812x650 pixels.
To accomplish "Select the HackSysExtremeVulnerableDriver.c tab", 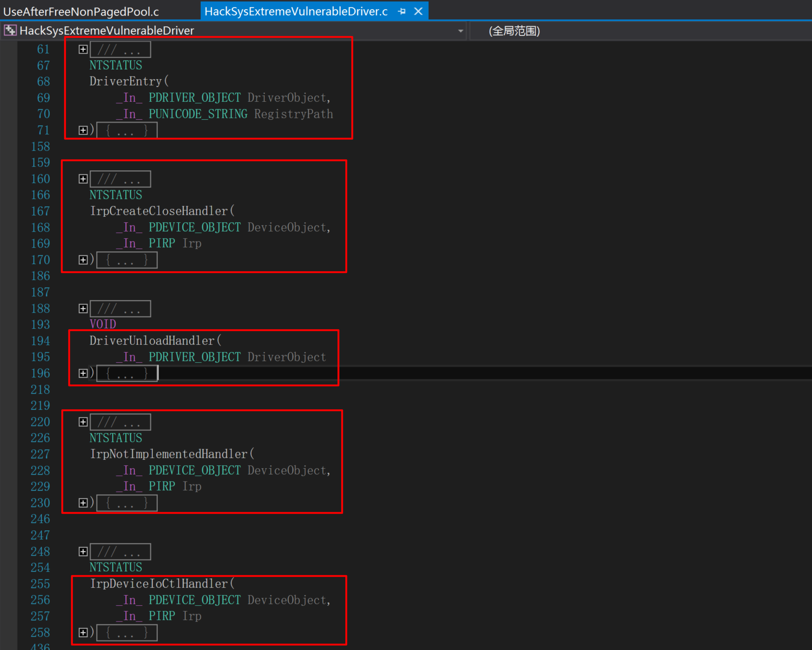I will (296, 11).
